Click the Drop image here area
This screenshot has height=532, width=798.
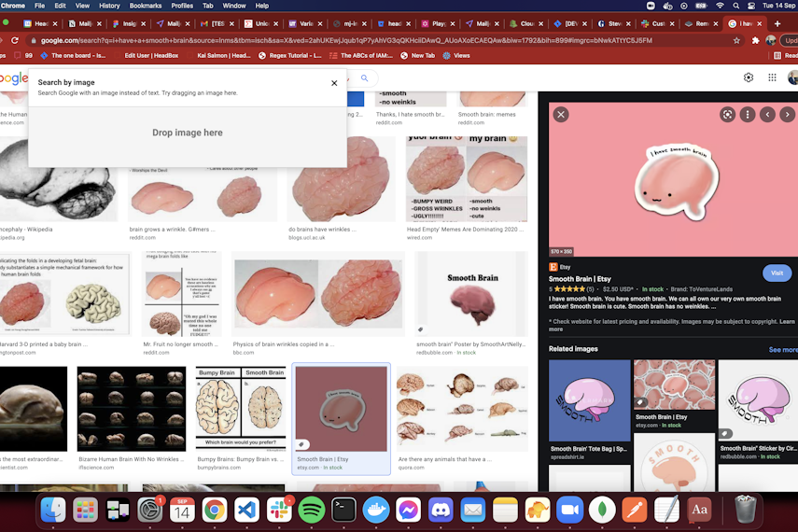click(188, 133)
